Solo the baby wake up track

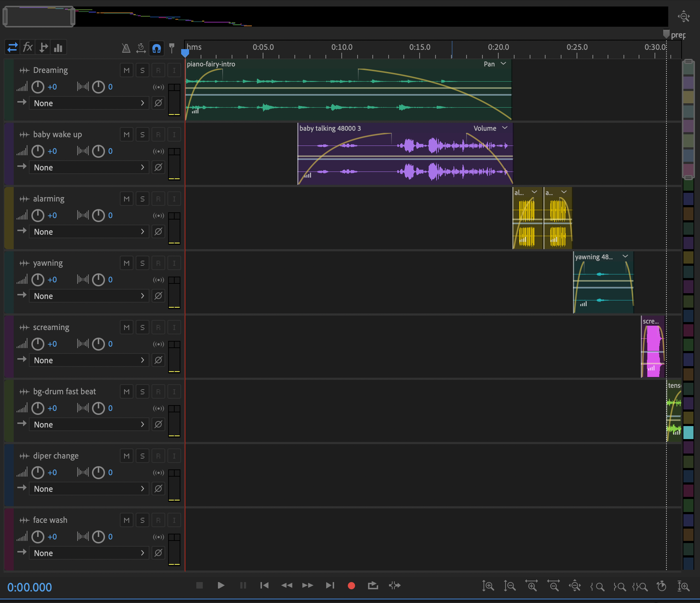[142, 135]
